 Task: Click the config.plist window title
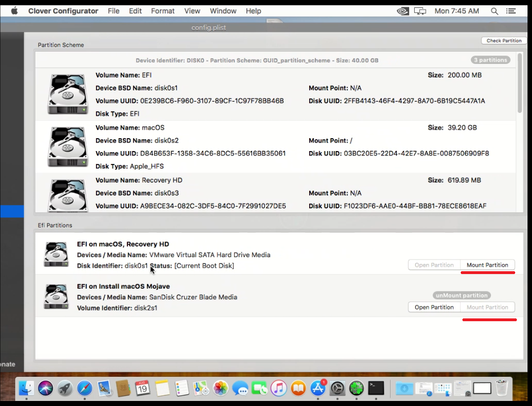[209, 28]
